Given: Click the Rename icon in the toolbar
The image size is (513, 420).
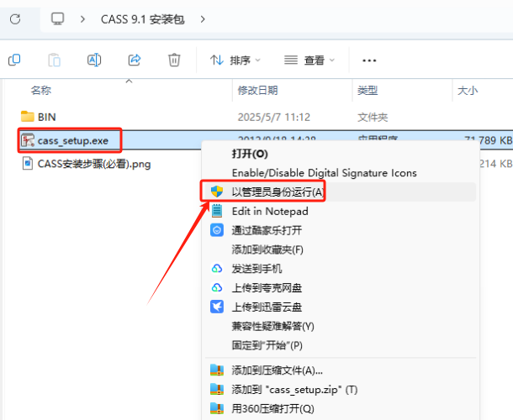Looking at the screenshot, I should [x=94, y=60].
